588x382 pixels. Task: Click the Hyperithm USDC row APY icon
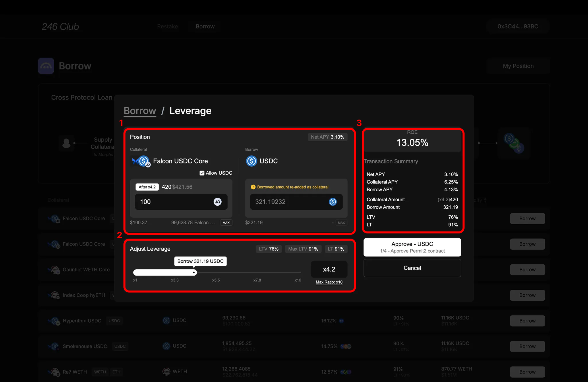341,321
